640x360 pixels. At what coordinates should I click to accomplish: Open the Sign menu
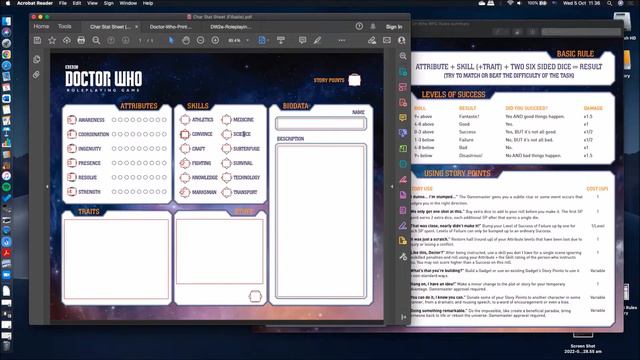pyautogui.click(x=109, y=3)
